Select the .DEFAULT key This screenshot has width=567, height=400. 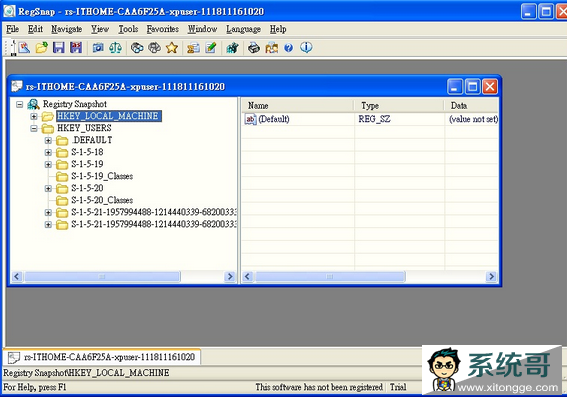point(92,140)
